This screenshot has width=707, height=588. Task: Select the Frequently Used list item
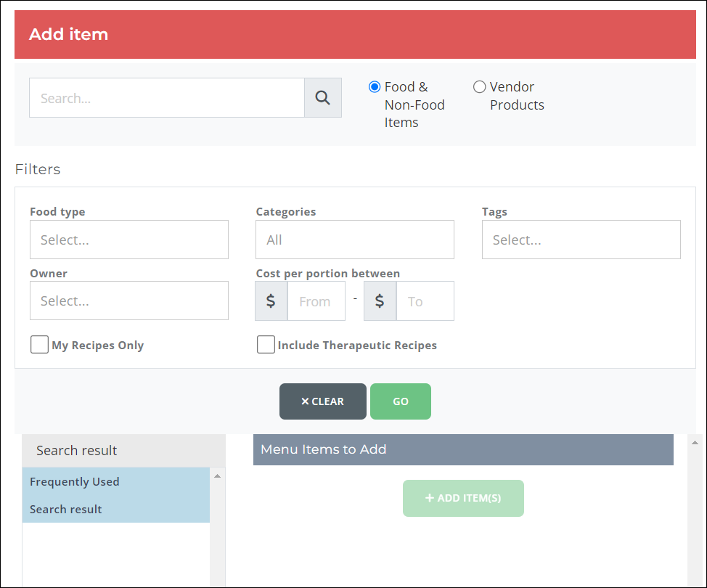[74, 481]
